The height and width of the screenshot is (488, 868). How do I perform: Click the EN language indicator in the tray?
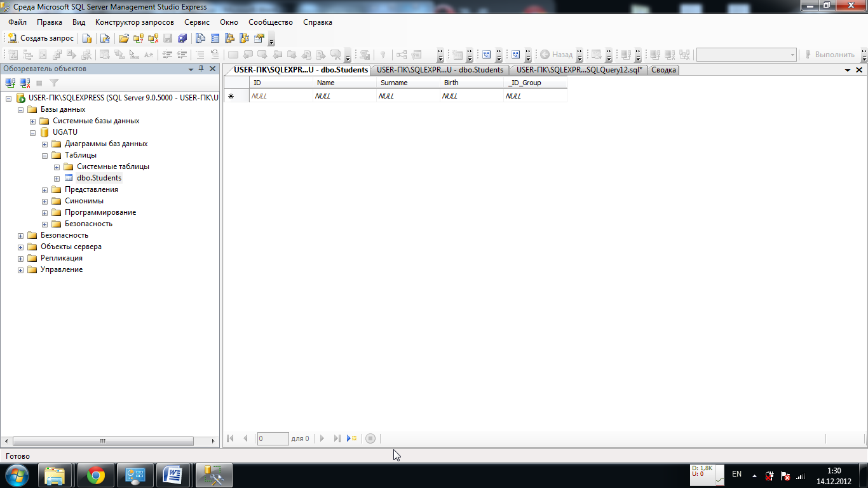[737, 474]
